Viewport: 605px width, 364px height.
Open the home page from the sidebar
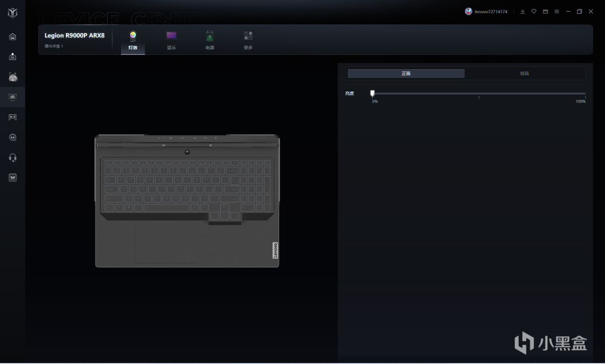pos(13,37)
